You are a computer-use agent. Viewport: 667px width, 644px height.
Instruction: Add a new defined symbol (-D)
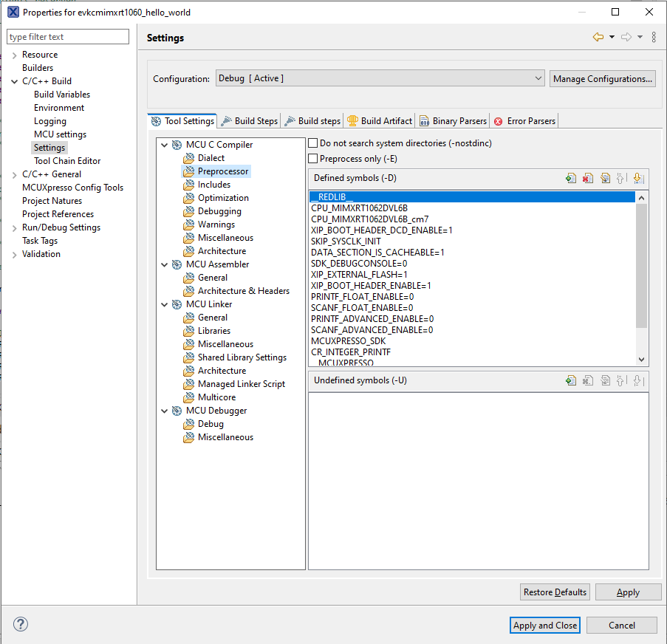point(570,178)
